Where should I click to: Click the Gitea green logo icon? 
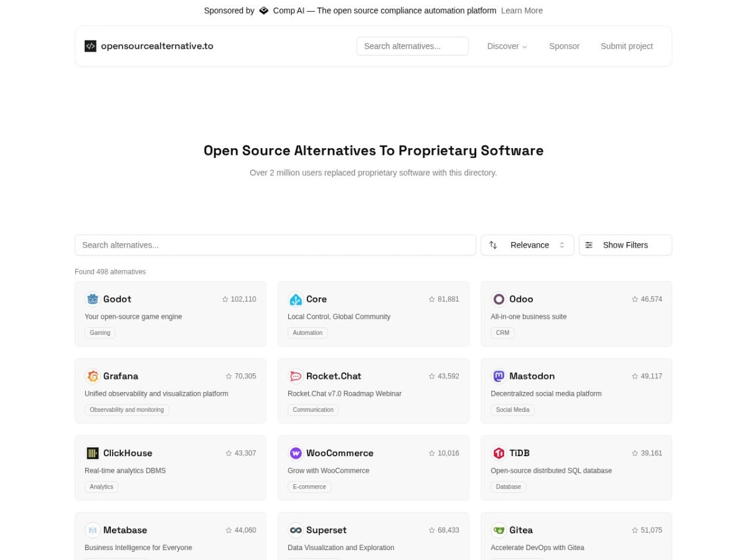coord(499,530)
